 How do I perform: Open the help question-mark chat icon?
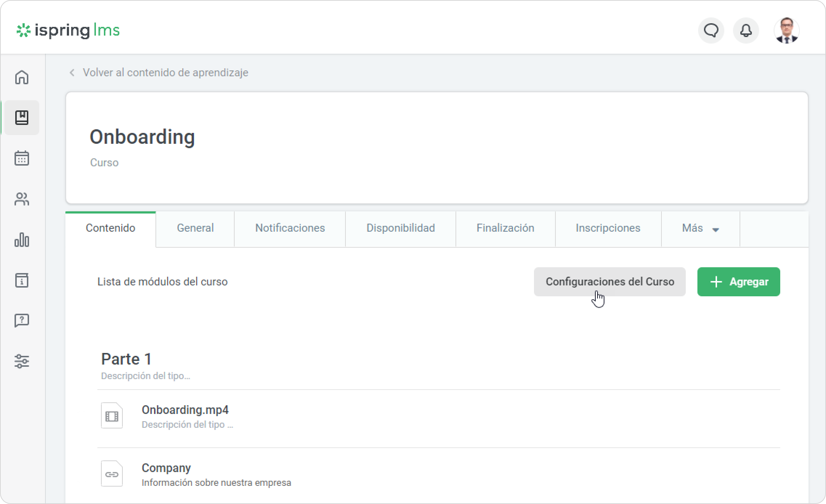pyautogui.click(x=22, y=321)
